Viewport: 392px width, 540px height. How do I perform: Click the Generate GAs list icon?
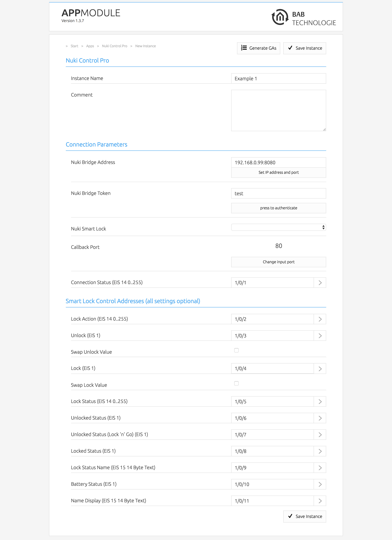pos(244,48)
